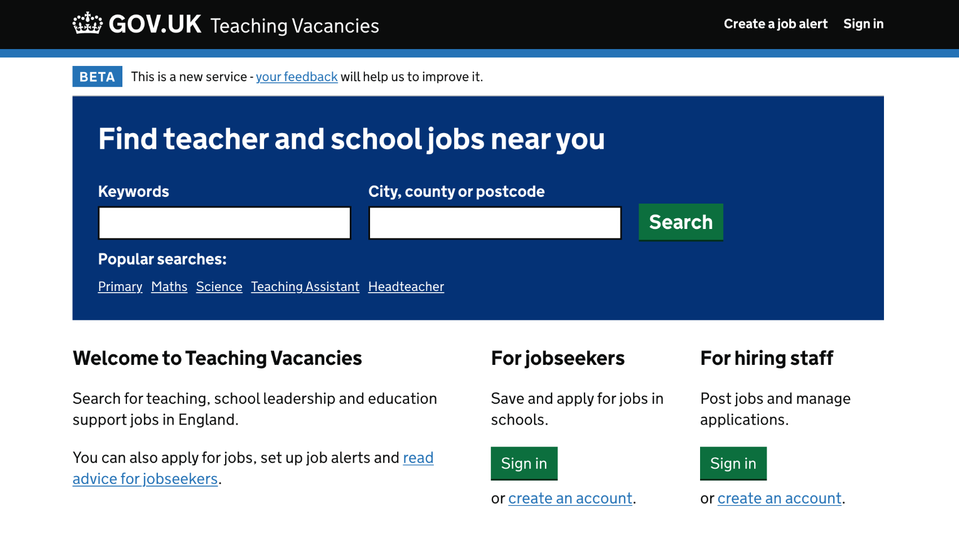The image size is (959, 560).
Task: Open the GOV.UK home link
Action: [x=137, y=24]
